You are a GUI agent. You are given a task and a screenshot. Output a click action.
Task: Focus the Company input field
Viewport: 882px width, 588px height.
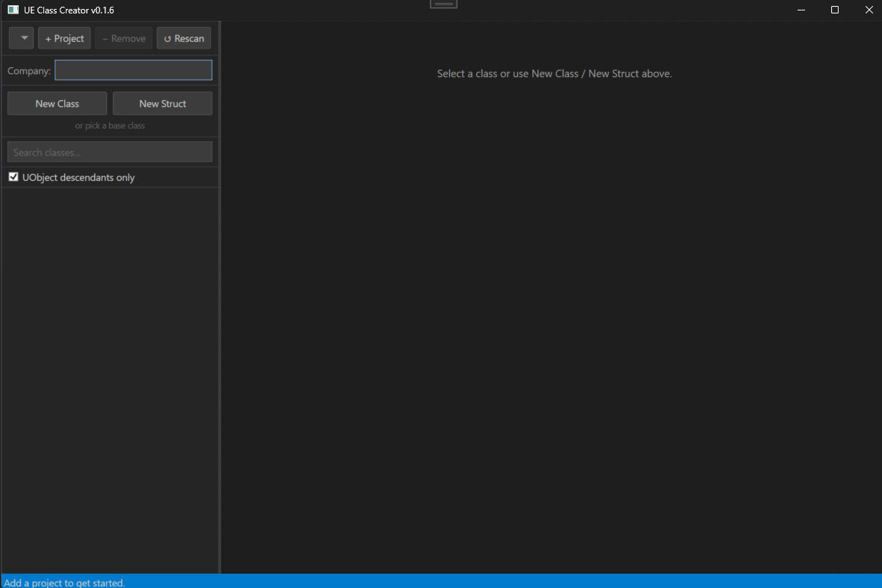pyautogui.click(x=133, y=70)
